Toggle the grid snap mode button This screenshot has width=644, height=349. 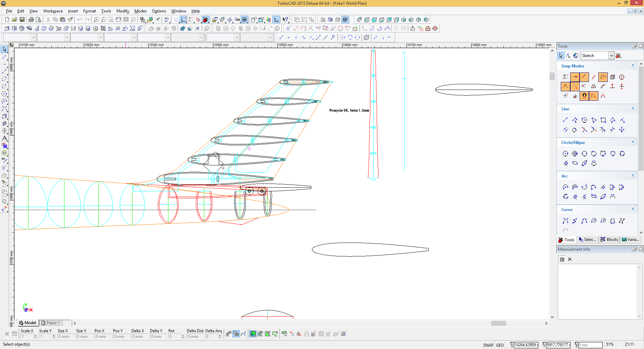[x=575, y=87]
